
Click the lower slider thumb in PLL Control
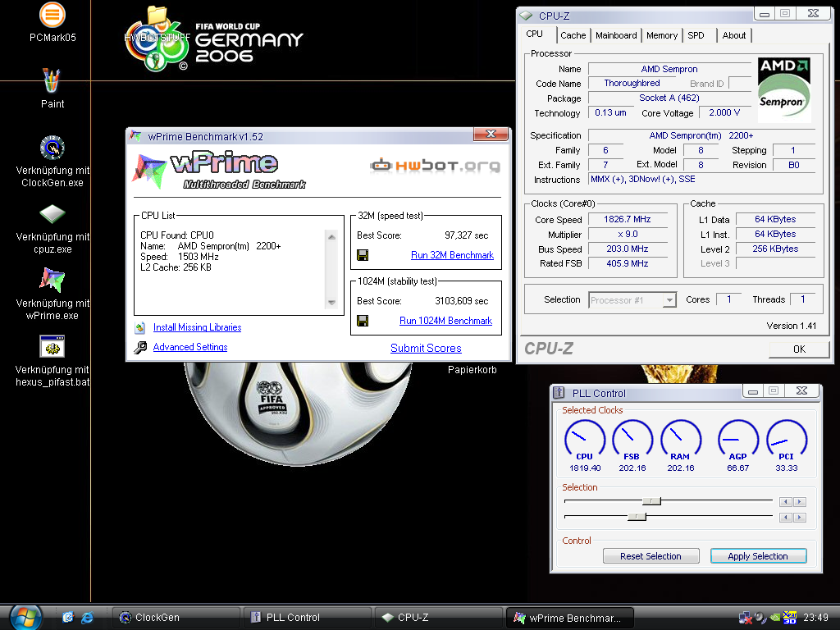click(637, 517)
